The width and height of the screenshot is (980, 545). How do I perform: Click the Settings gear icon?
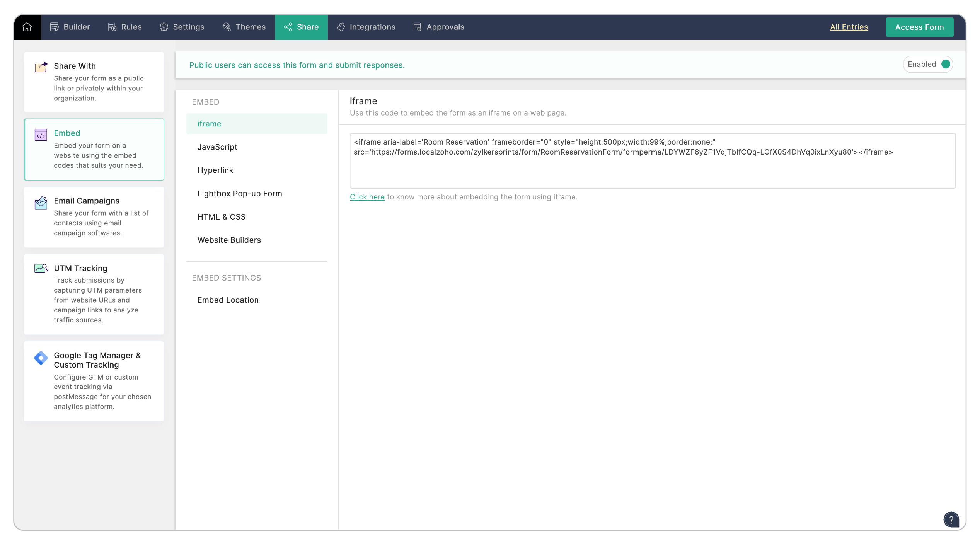(164, 27)
